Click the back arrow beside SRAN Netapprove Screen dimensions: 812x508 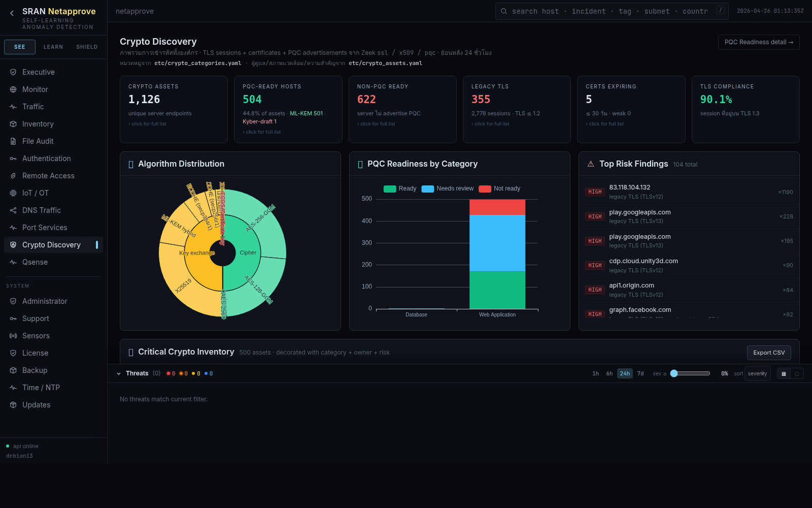[x=12, y=13]
